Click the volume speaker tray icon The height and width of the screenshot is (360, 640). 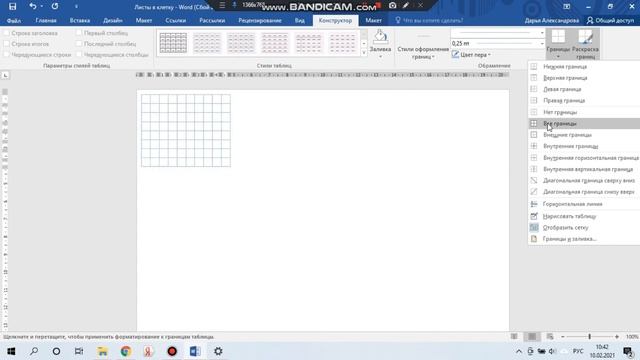click(552, 351)
